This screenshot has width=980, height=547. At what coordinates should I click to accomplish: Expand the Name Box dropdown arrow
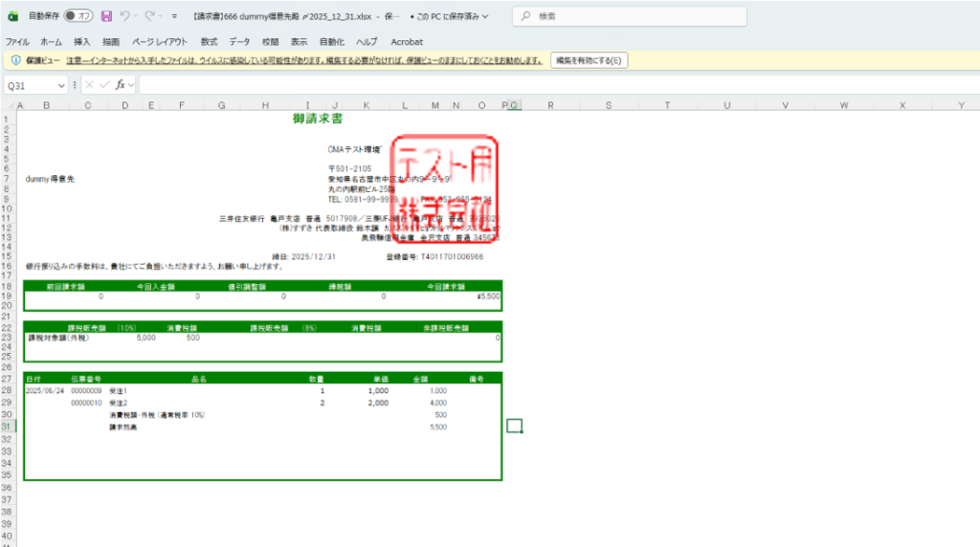pyautogui.click(x=61, y=85)
